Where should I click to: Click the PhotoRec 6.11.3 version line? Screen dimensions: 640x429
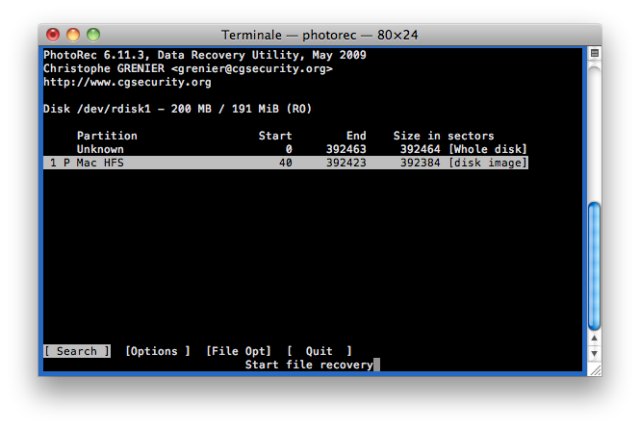coord(205,55)
